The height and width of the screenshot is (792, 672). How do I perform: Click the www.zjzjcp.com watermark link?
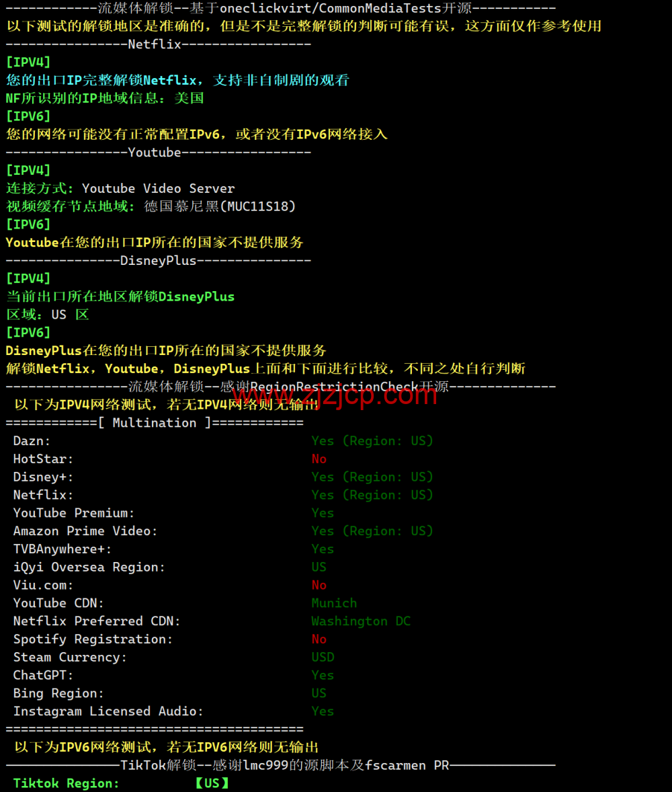click(334, 395)
